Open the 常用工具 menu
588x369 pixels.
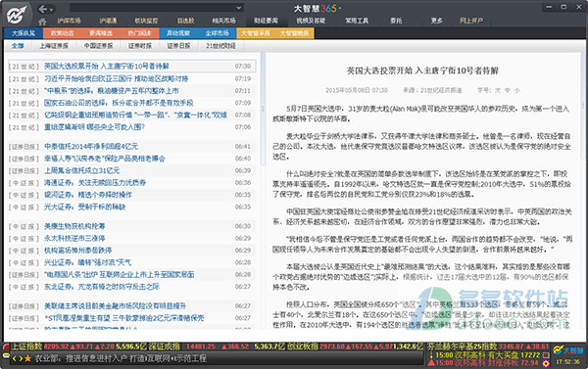pos(357,21)
